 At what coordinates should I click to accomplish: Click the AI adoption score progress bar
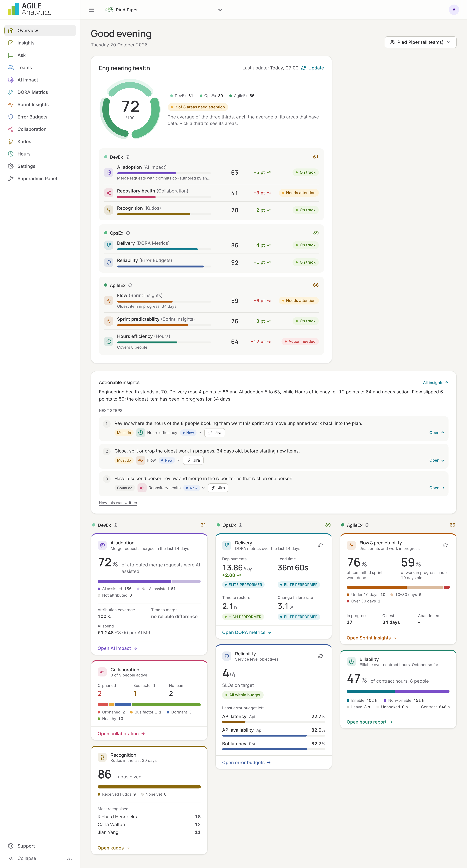[164, 173]
